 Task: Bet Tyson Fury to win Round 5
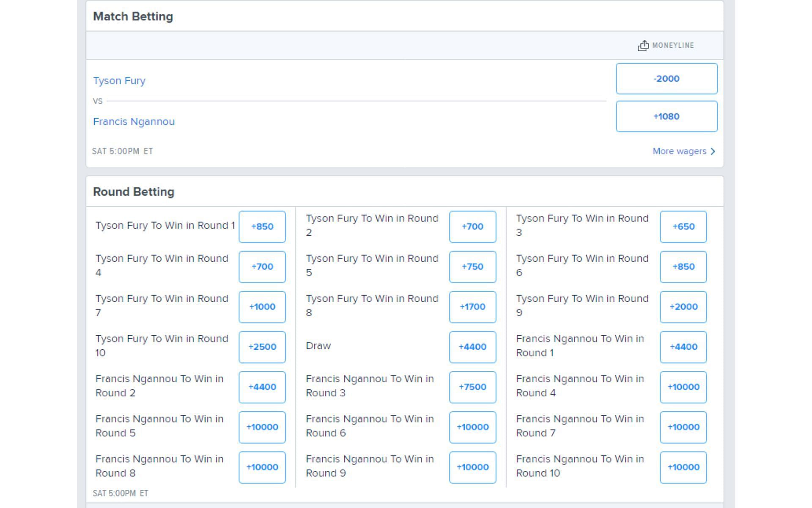[472, 267]
